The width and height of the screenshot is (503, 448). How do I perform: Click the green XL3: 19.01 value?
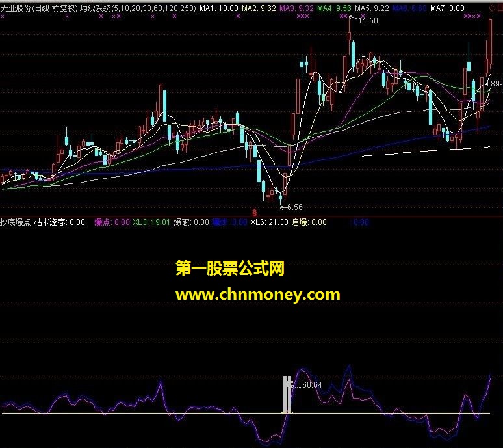[151, 222]
